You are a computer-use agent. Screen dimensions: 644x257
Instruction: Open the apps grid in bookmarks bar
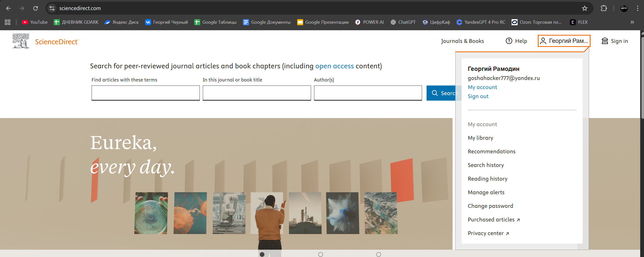pos(8,22)
